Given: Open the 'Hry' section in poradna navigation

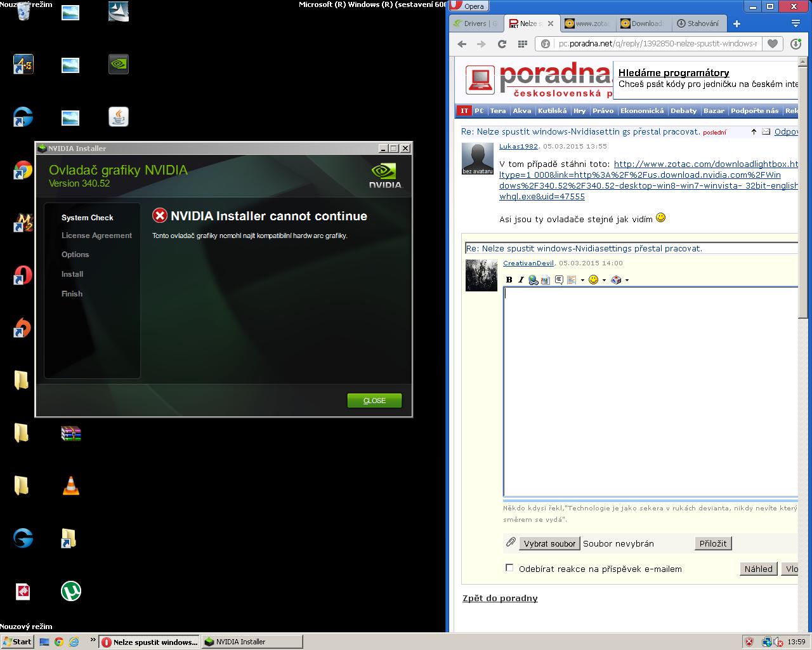Looking at the screenshot, I should point(580,111).
